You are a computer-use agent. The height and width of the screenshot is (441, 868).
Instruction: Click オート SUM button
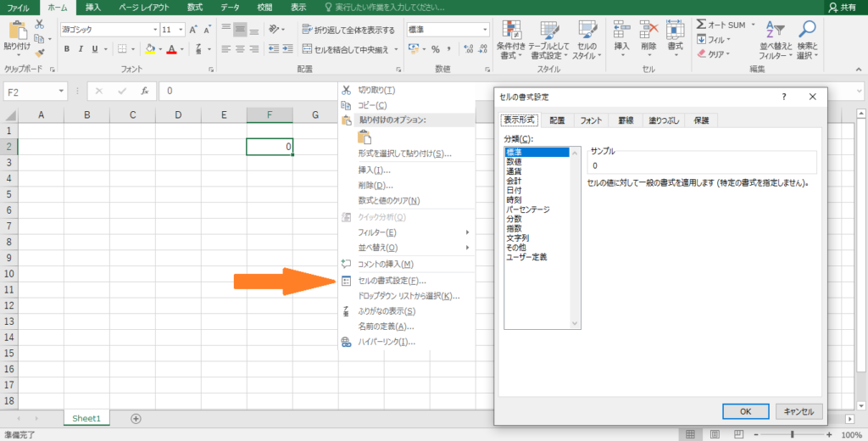coord(722,25)
